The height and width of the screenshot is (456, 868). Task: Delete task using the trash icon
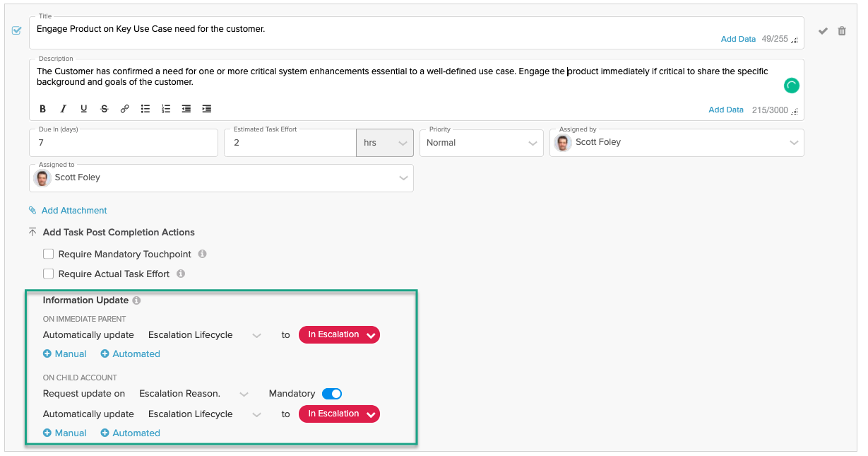tap(842, 31)
